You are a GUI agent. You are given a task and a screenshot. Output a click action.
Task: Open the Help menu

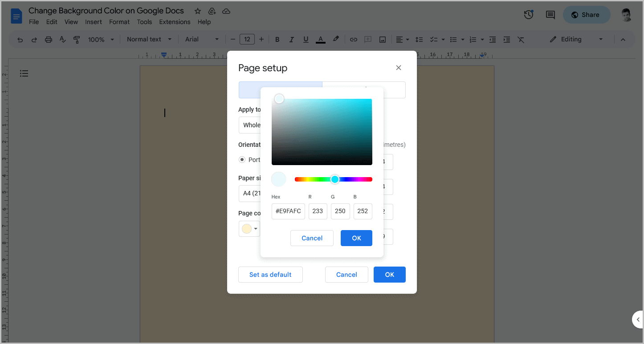(204, 22)
